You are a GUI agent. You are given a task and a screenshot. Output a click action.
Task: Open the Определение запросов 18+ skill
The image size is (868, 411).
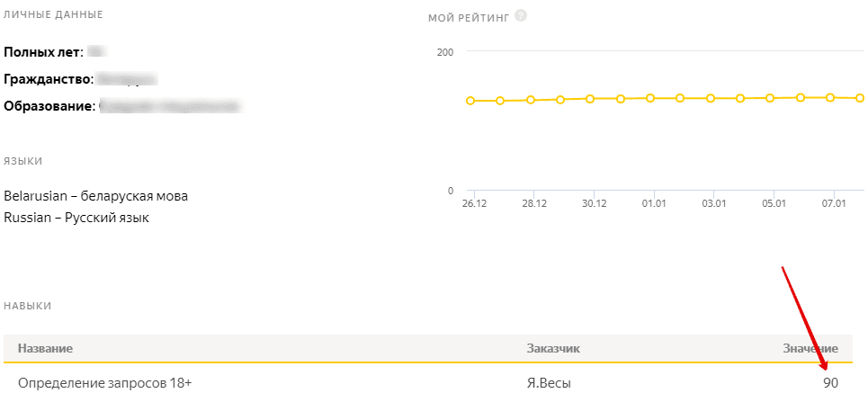105,383
